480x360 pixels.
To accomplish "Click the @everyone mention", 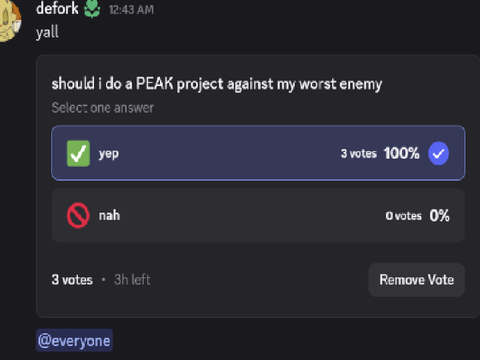I will pyautogui.click(x=74, y=341).
